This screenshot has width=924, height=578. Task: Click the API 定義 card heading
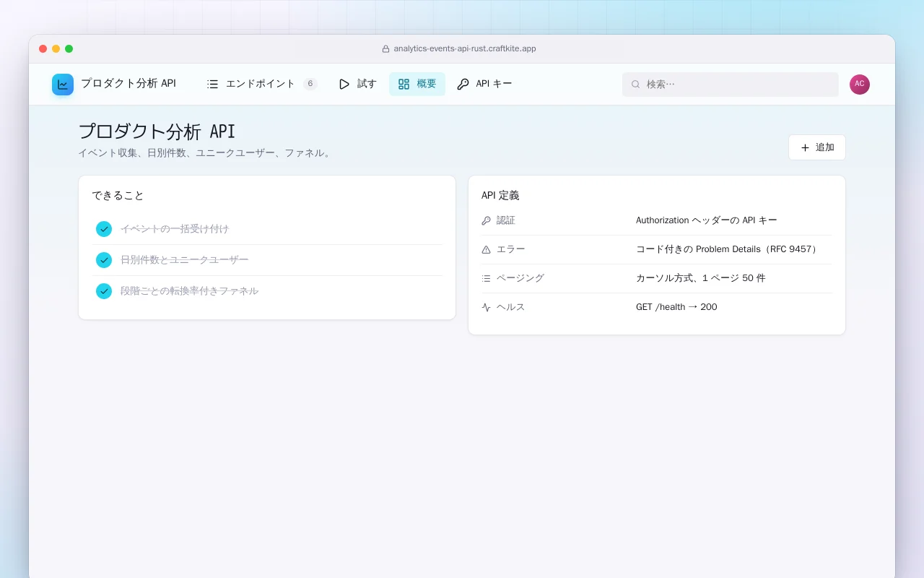pos(500,196)
